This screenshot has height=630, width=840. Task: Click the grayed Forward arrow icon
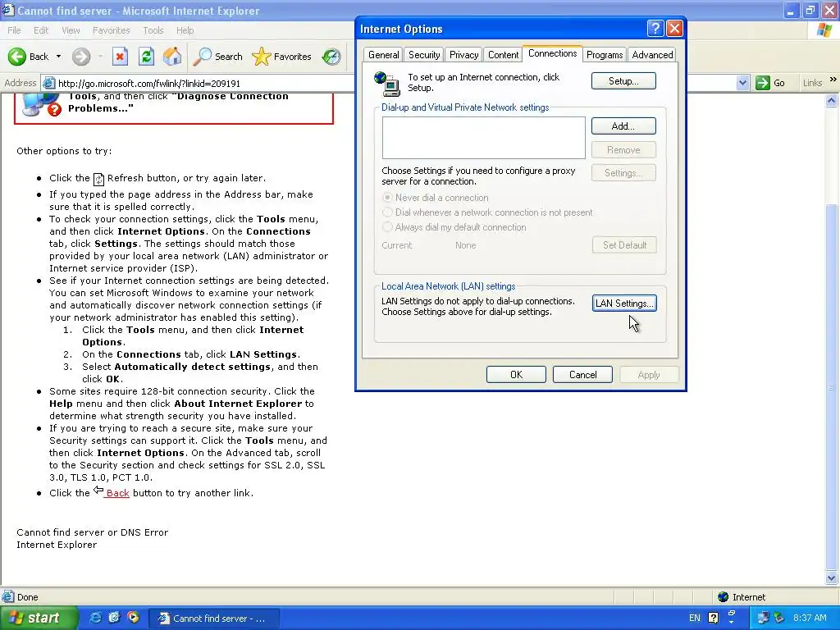click(81, 57)
